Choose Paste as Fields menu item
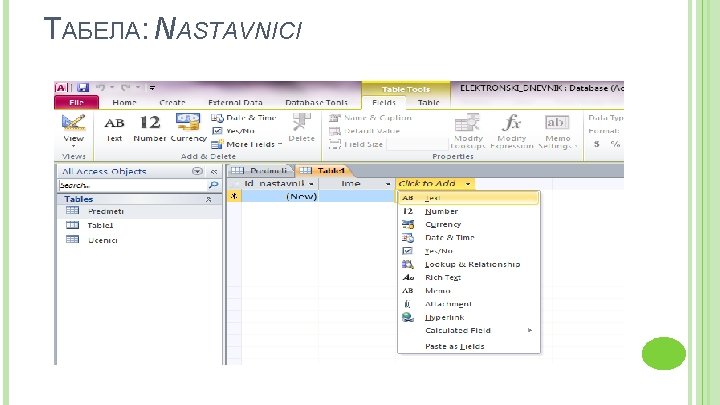The height and width of the screenshot is (405, 720). tap(468, 346)
